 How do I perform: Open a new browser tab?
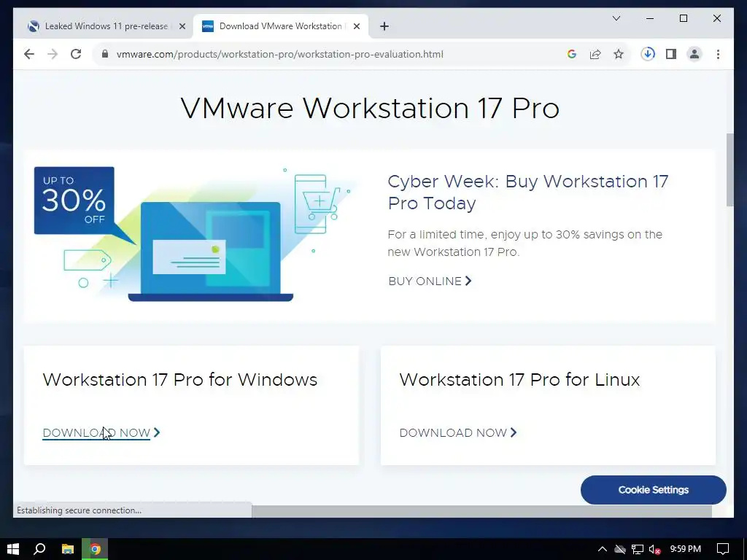pyautogui.click(x=384, y=26)
